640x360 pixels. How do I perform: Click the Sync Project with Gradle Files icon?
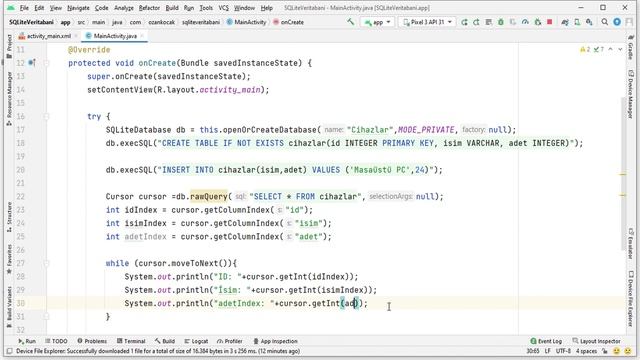tap(565, 22)
